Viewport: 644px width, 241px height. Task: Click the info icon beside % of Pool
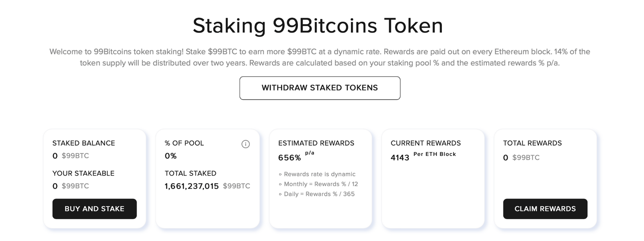pyautogui.click(x=246, y=144)
